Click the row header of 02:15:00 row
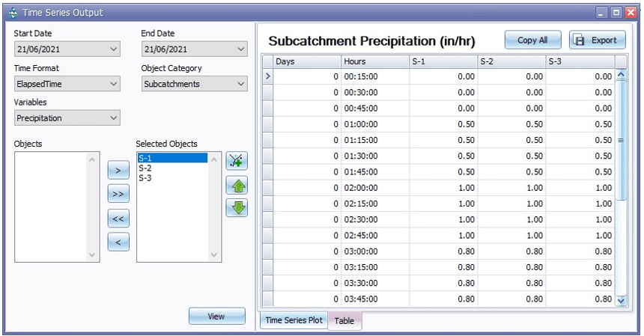Viewport: 644px width, 336px height. click(x=268, y=204)
